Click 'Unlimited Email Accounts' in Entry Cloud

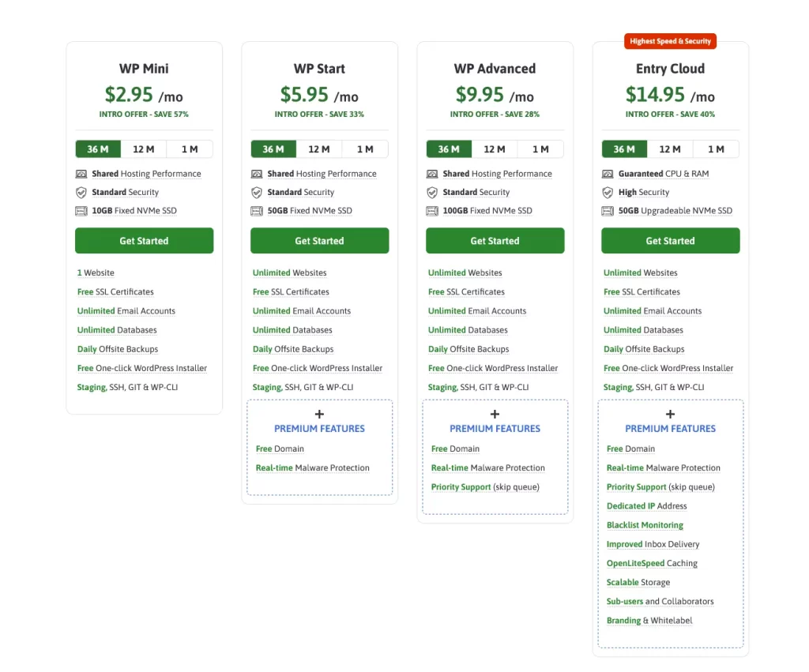(x=653, y=311)
